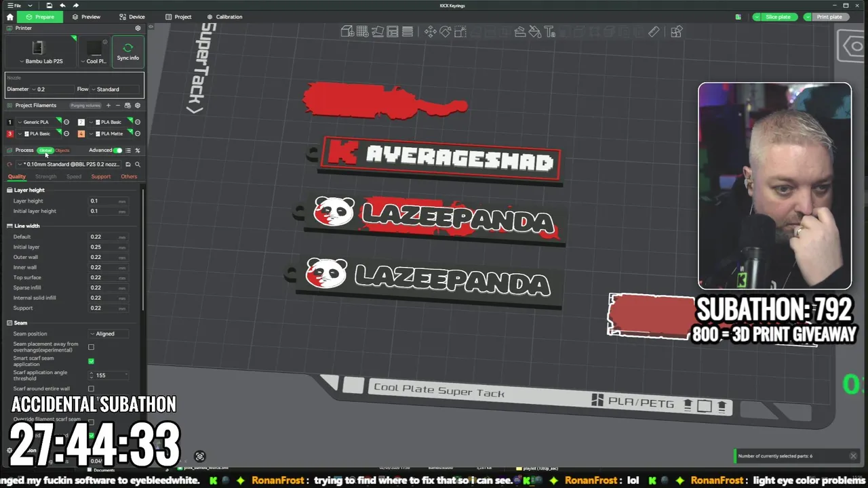Click the Add object cube icon
The width and height of the screenshot is (868, 488).
pyautogui.click(x=347, y=32)
